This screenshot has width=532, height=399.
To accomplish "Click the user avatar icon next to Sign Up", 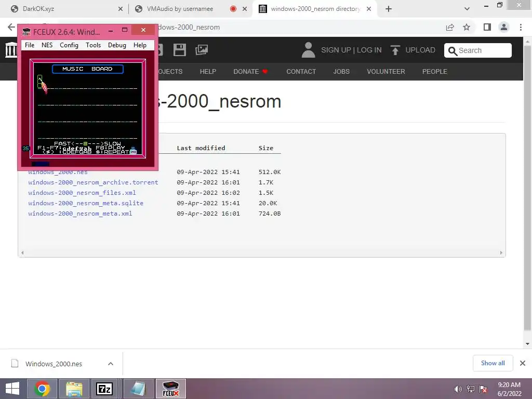I will (x=308, y=50).
